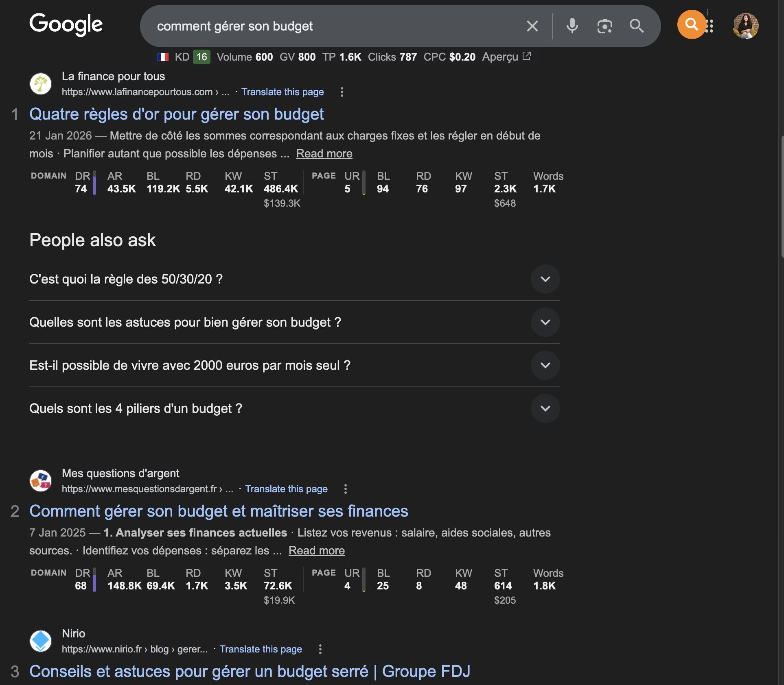Screen dimensions: 784x685
Task: Click the La finance pour tous site favicon
Action: [41, 83]
